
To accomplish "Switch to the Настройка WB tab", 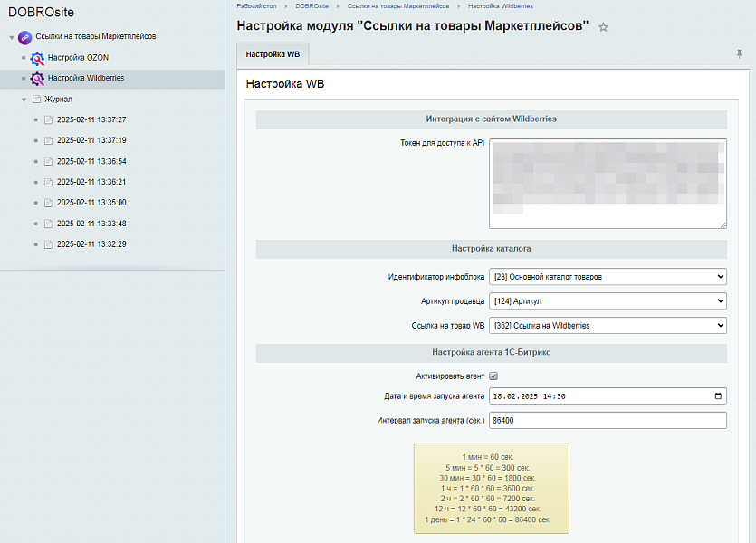I will [271, 54].
